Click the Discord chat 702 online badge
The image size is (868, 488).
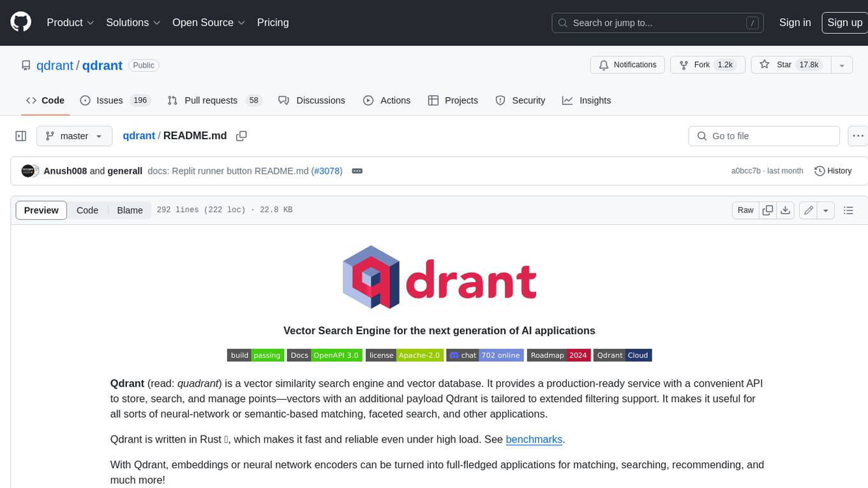(485, 355)
